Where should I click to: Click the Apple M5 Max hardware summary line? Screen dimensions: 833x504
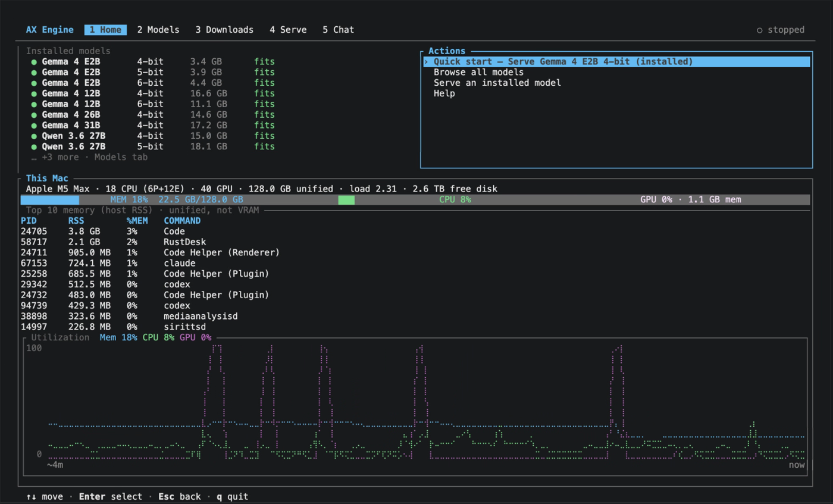(262, 189)
